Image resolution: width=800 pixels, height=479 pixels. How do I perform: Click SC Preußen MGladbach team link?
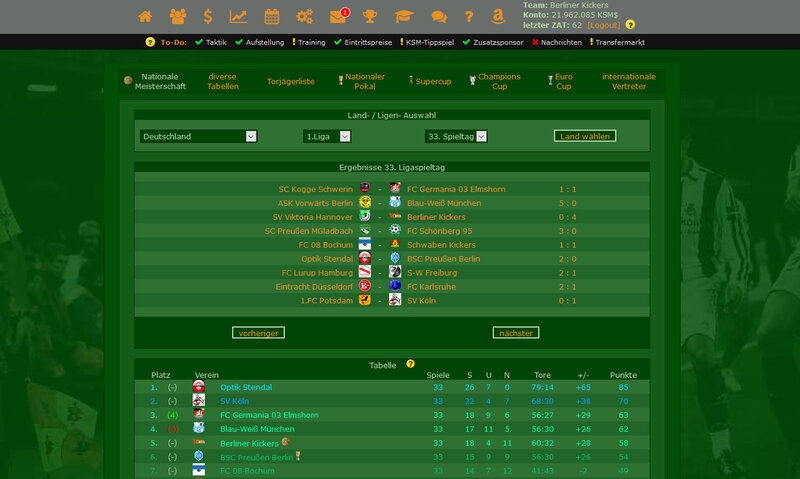(309, 231)
